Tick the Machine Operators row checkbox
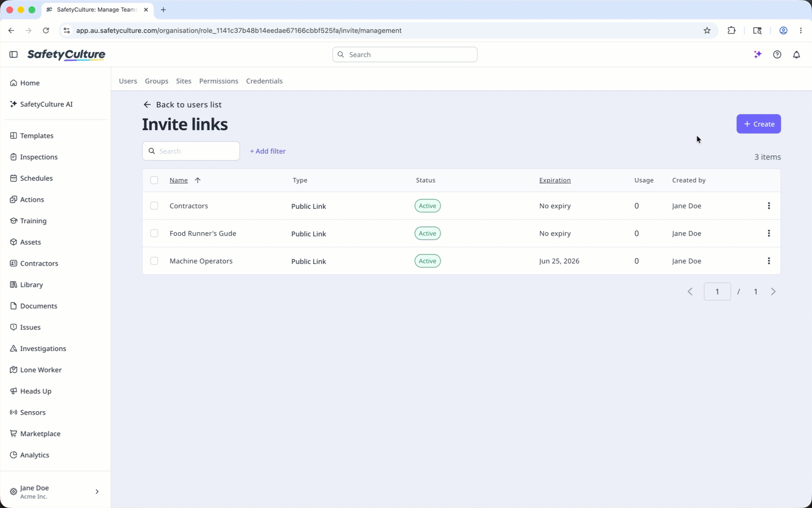Viewport: 812px width, 508px height. click(154, 261)
